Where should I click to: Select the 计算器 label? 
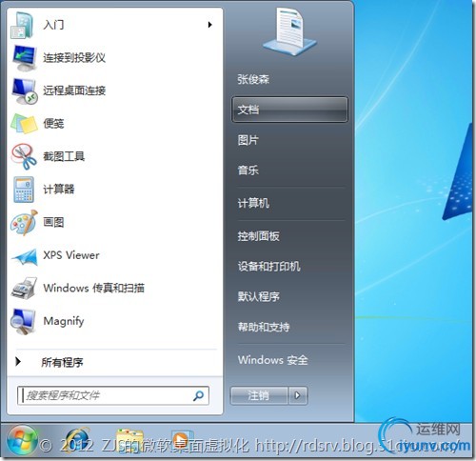59,190
